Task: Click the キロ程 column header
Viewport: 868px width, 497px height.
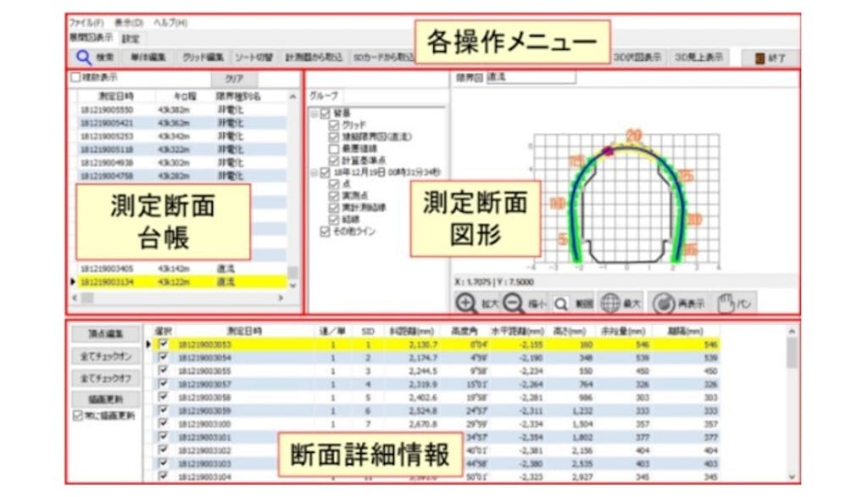Action: [184, 97]
